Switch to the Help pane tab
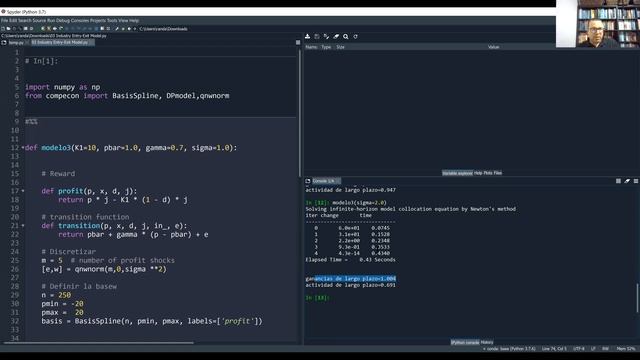This screenshot has width=640, height=360. [x=478, y=173]
